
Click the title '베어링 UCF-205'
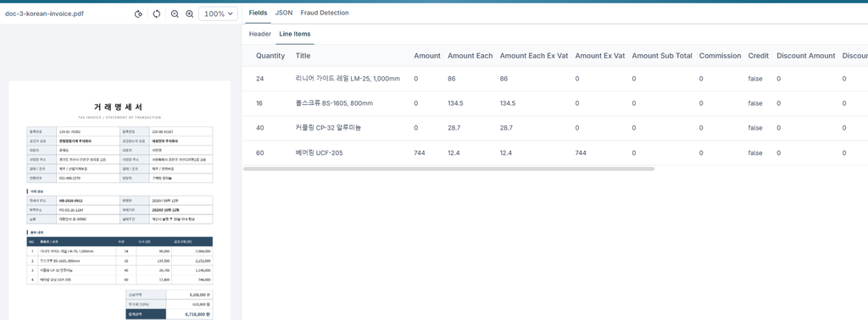320,153
